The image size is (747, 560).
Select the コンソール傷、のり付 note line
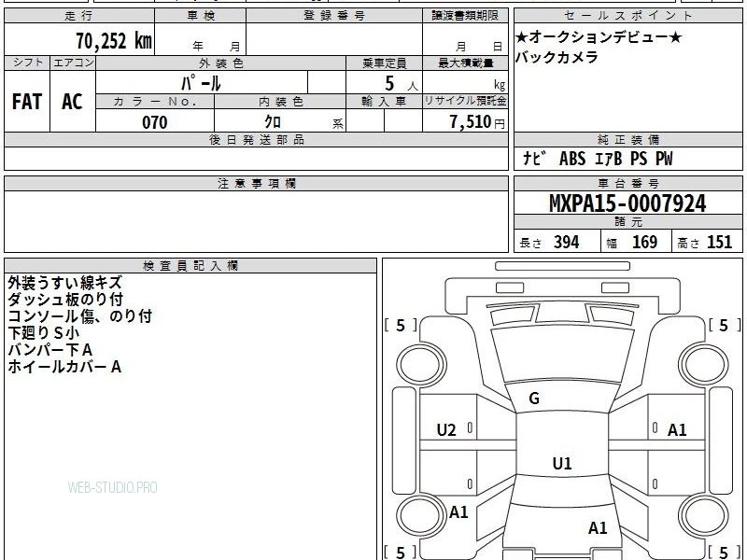pyautogui.click(x=79, y=316)
